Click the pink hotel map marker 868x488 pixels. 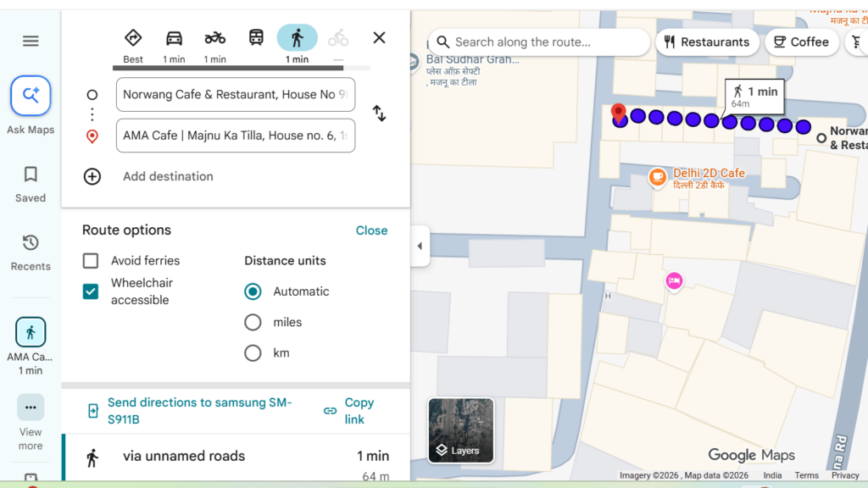point(674,281)
